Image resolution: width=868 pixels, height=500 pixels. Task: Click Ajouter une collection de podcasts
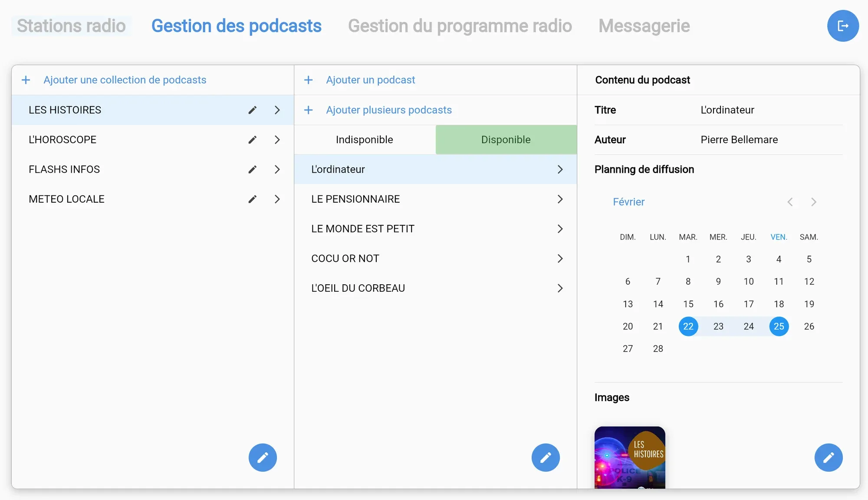coord(125,80)
